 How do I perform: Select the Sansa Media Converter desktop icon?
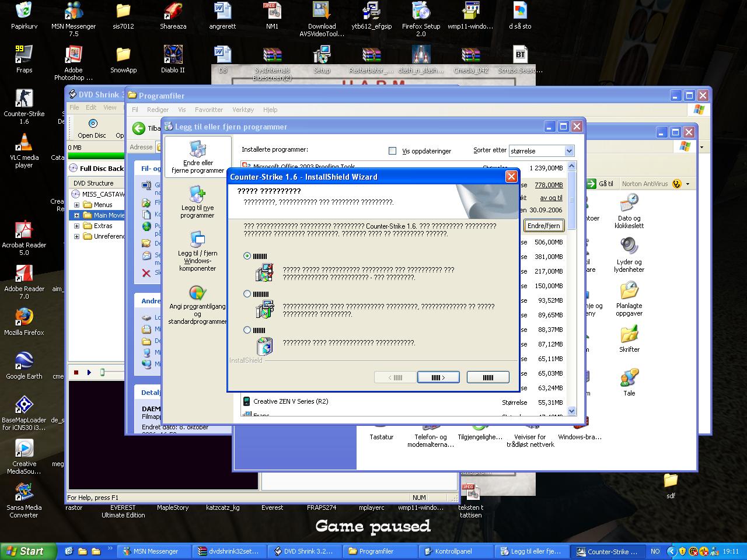click(24, 501)
